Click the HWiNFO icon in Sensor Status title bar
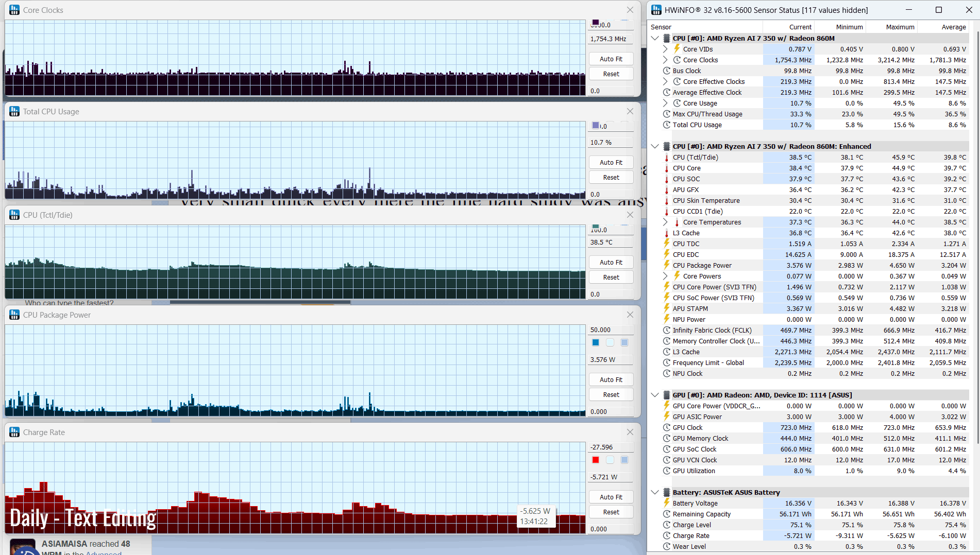The image size is (980, 555). 656,10
